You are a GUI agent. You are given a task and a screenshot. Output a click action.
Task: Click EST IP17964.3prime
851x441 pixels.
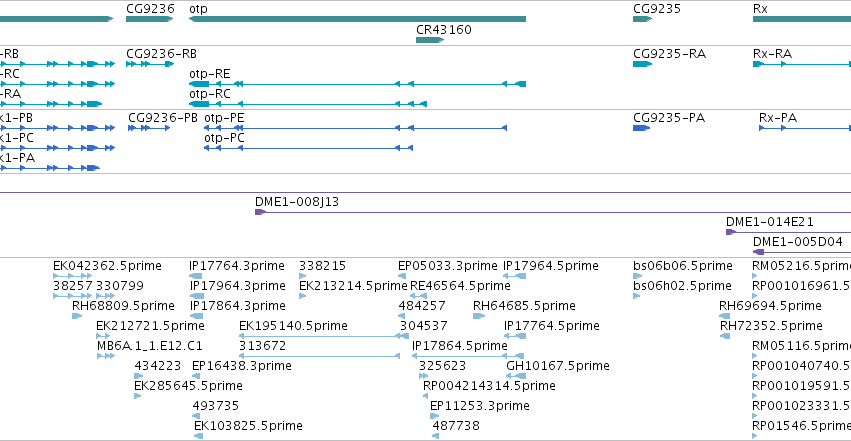[197, 296]
